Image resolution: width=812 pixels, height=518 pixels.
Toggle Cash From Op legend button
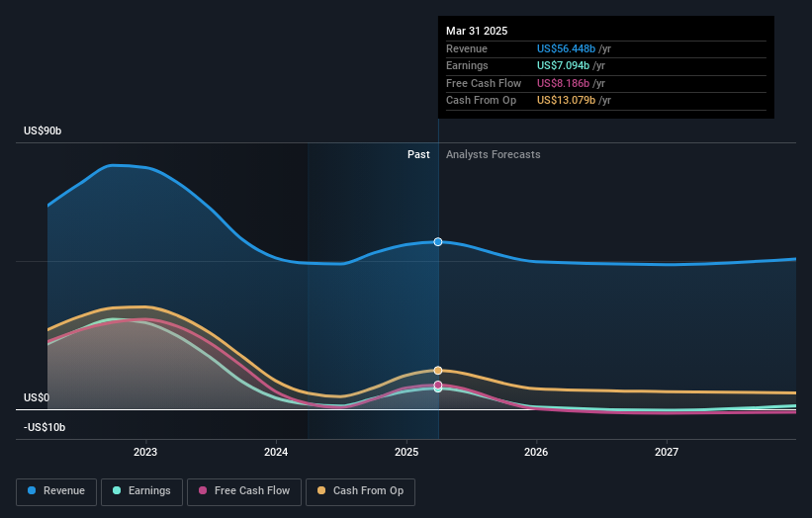click(360, 491)
